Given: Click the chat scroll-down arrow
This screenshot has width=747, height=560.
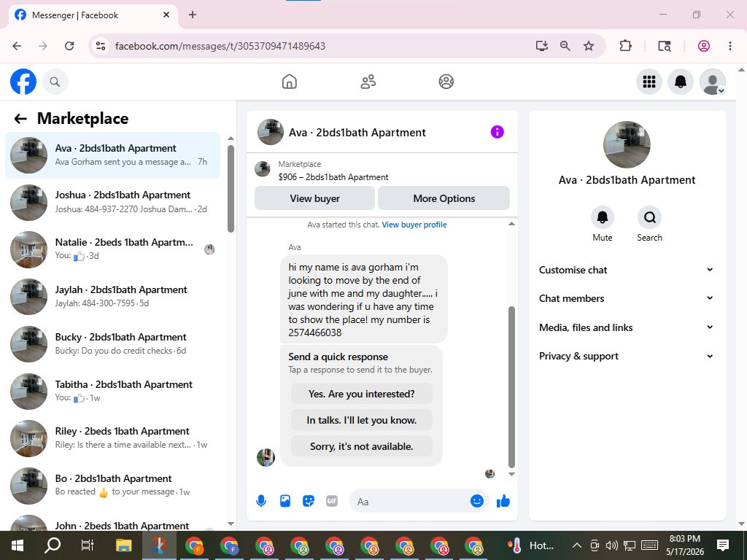Looking at the screenshot, I should [511, 474].
